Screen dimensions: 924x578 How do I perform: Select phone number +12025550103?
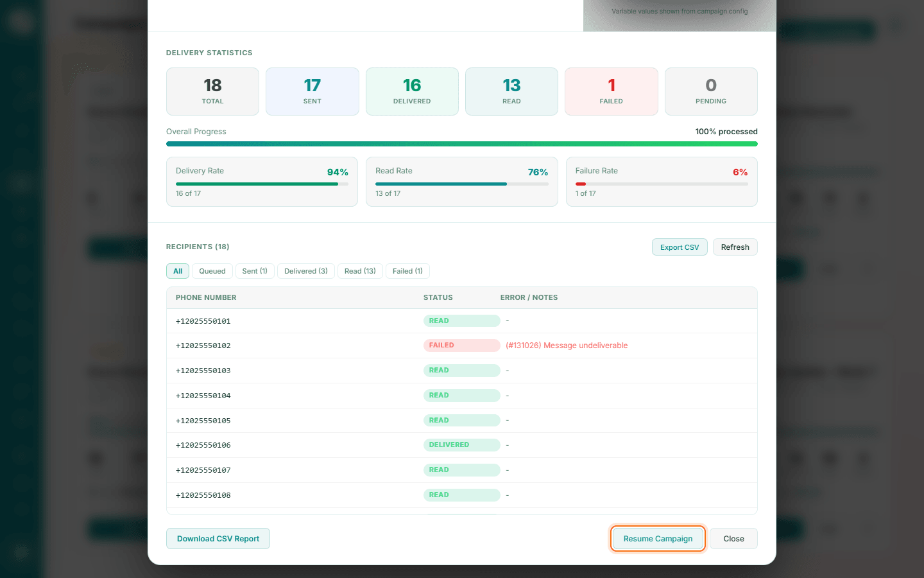(203, 371)
